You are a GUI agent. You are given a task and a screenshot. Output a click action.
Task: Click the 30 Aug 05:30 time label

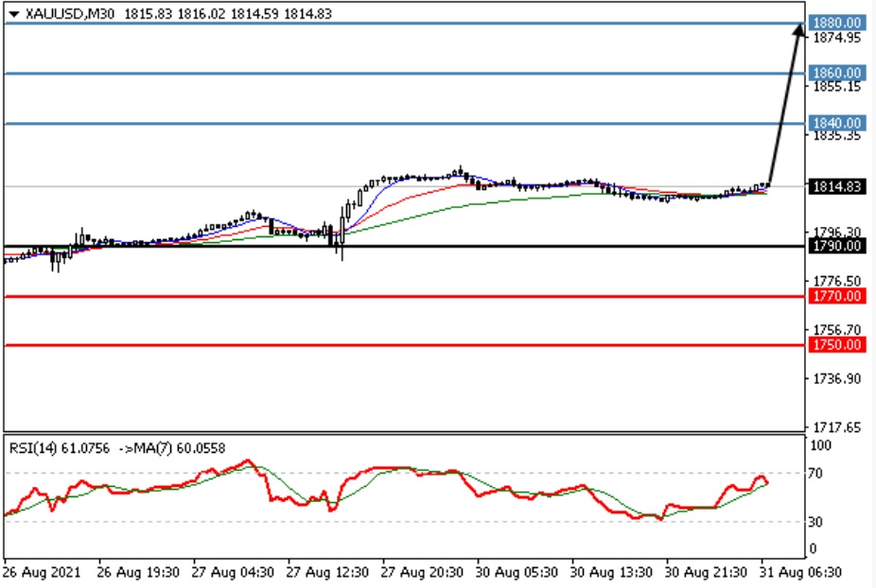pyautogui.click(x=517, y=573)
